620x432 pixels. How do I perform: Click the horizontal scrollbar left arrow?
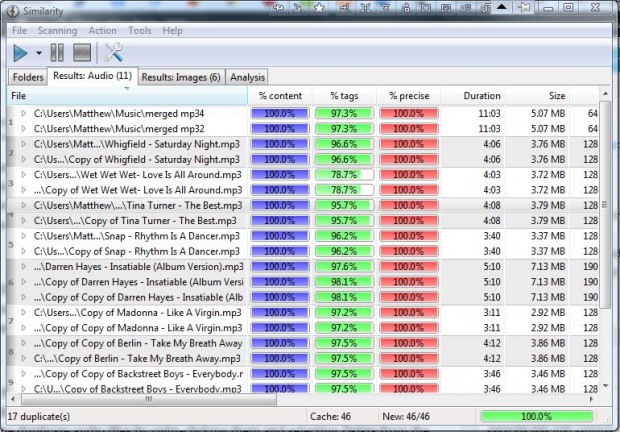[x=13, y=399]
